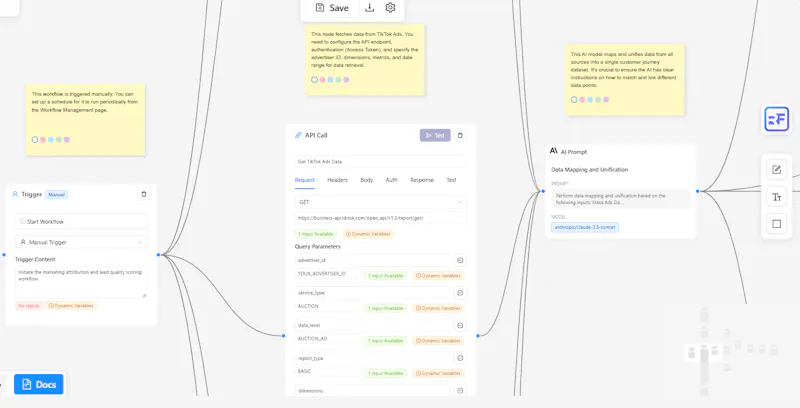Click the business-api.tiktok.com URL field
The width and height of the screenshot is (800, 408).
click(x=380, y=218)
